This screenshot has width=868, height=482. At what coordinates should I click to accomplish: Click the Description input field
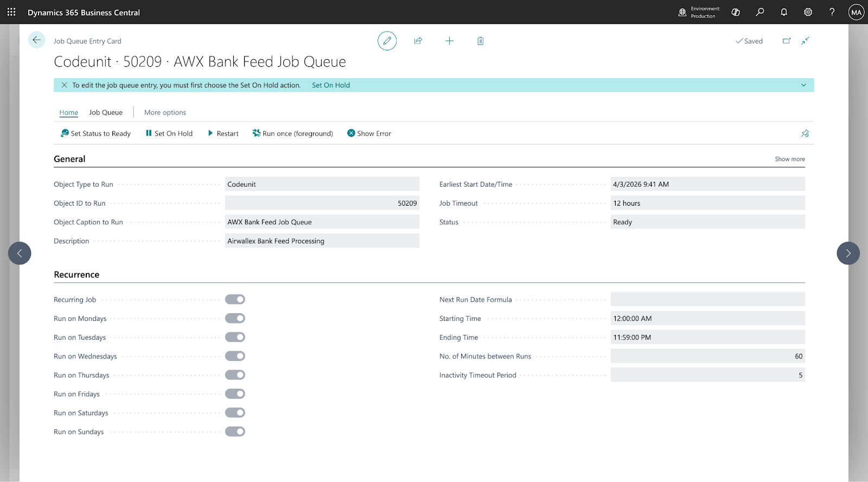pyautogui.click(x=322, y=241)
